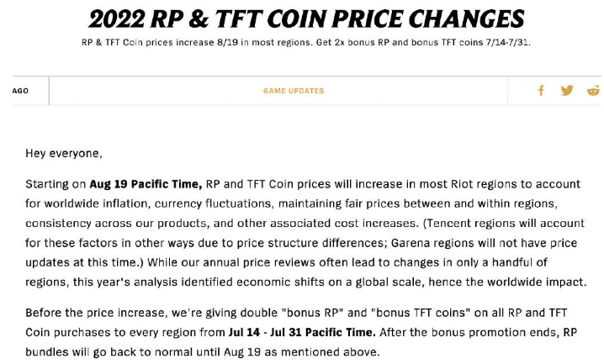This screenshot has width=604, height=364.
Task: Share the article via Twitter icon
Action: pyautogui.click(x=567, y=91)
